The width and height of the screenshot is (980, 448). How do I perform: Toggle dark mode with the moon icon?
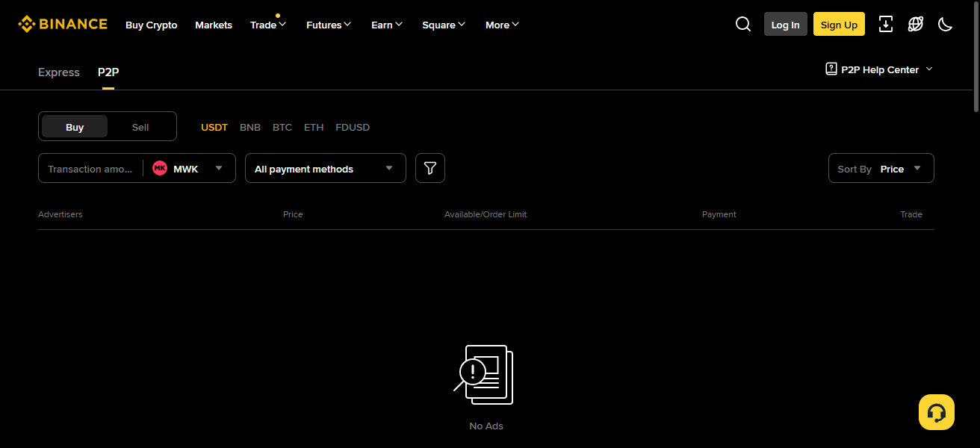pos(945,24)
